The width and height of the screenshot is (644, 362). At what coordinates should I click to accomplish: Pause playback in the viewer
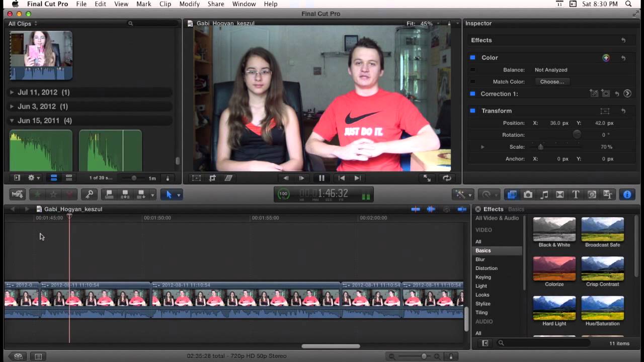[x=321, y=178]
